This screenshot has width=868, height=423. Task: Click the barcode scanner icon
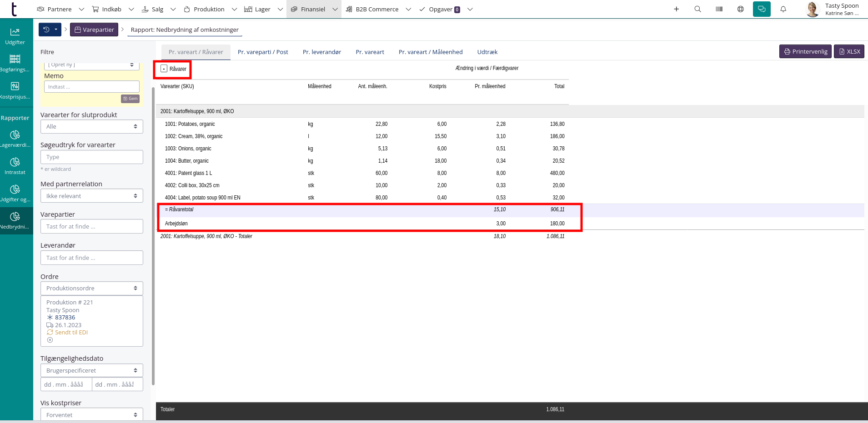(x=719, y=9)
